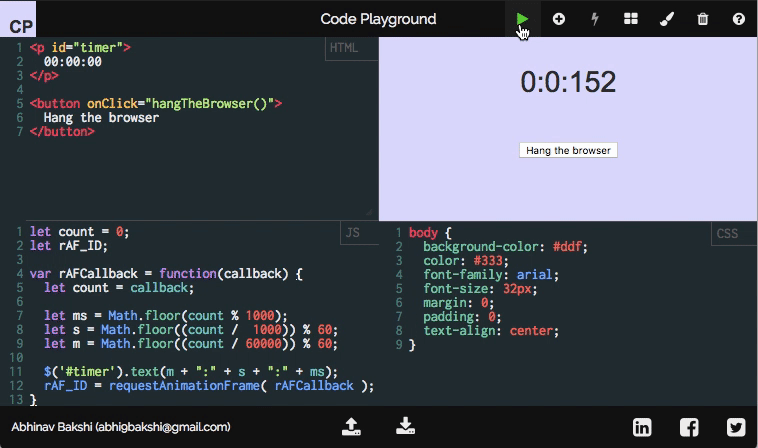
Task: Click the padding: 0 line in CSS
Action: tap(462, 317)
